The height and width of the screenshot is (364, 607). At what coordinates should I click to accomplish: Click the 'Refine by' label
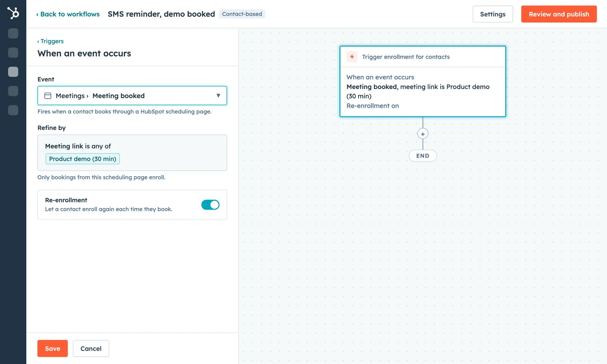pyautogui.click(x=52, y=128)
